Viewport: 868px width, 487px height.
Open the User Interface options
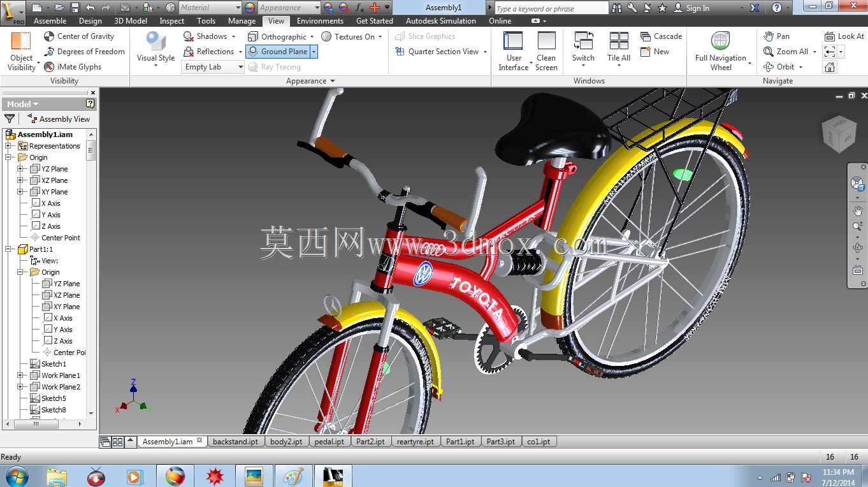(513, 51)
